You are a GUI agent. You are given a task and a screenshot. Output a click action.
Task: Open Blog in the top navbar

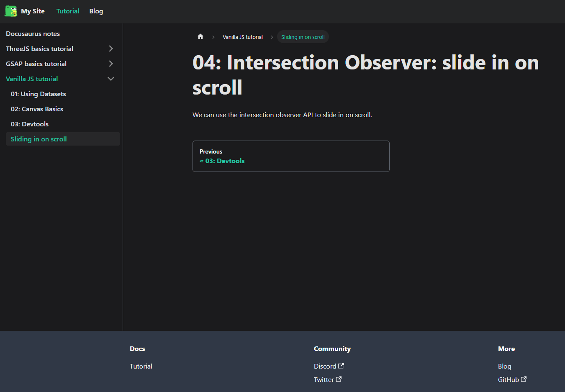(x=96, y=11)
